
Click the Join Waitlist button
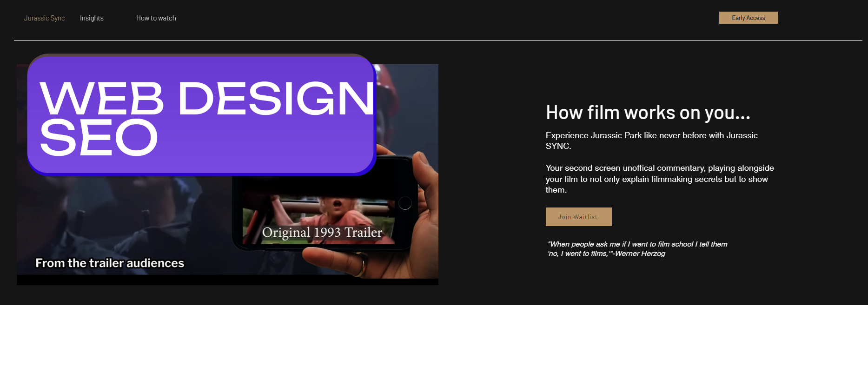[x=578, y=217]
